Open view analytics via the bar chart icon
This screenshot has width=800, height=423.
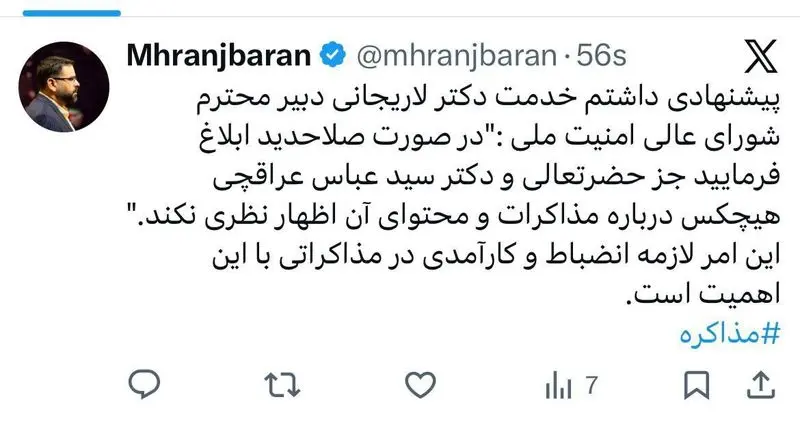click(x=558, y=386)
